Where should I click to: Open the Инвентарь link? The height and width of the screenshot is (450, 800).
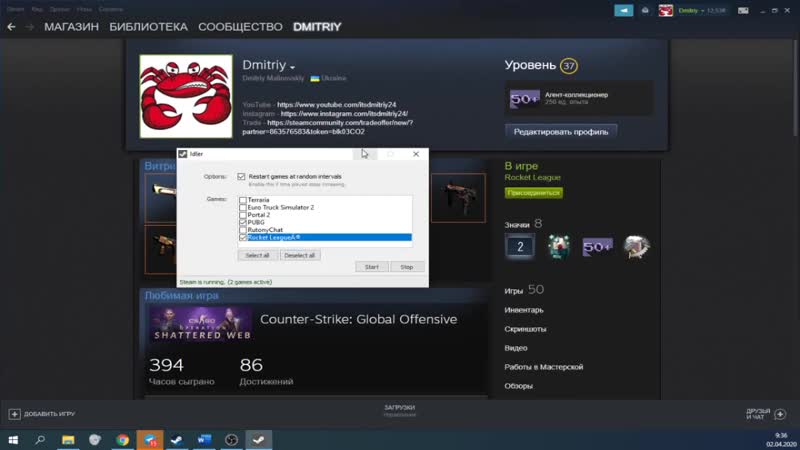point(524,310)
